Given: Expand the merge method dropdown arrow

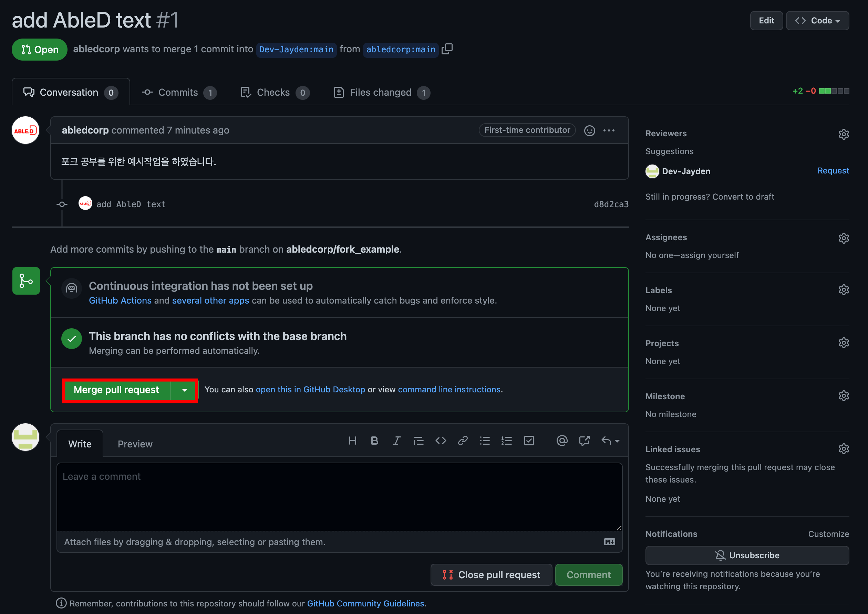Looking at the screenshot, I should click(x=184, y=390).
